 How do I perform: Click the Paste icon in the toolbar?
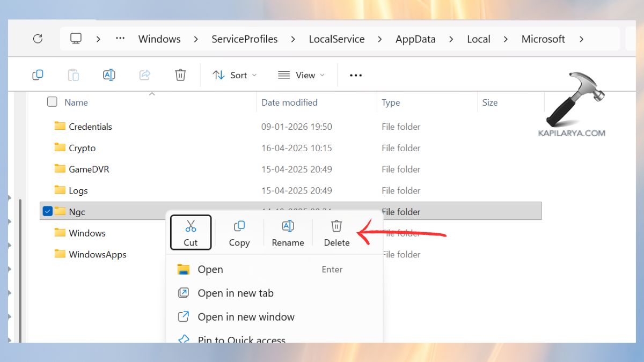click(74, 75)
